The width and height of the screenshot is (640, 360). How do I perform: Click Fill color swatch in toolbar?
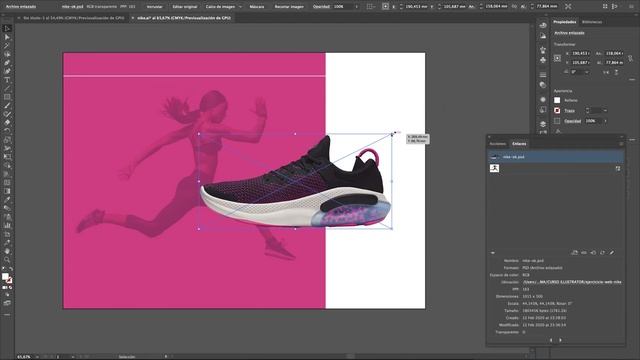coord(5,277)
